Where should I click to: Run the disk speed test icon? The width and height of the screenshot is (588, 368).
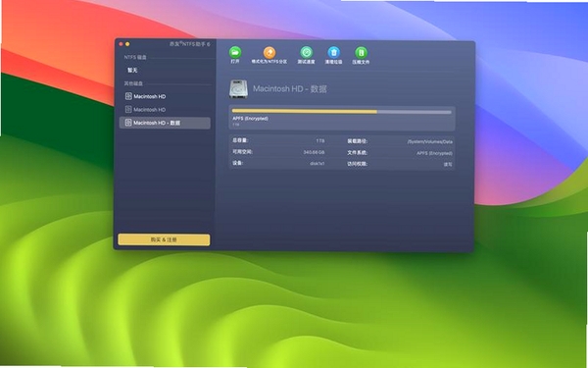pyautogui.click(x=307, y=52)
